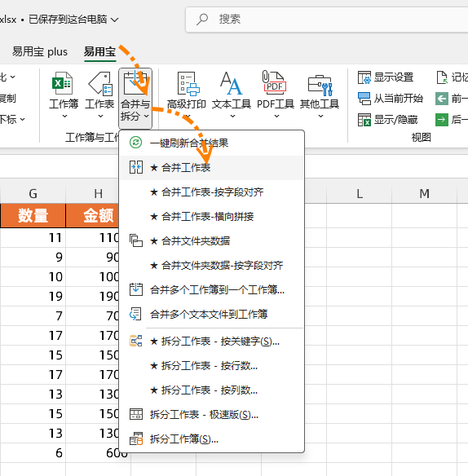468x476 pixels.
Task: Switch to the 易用宝 tab
Action: coord(100,51)
